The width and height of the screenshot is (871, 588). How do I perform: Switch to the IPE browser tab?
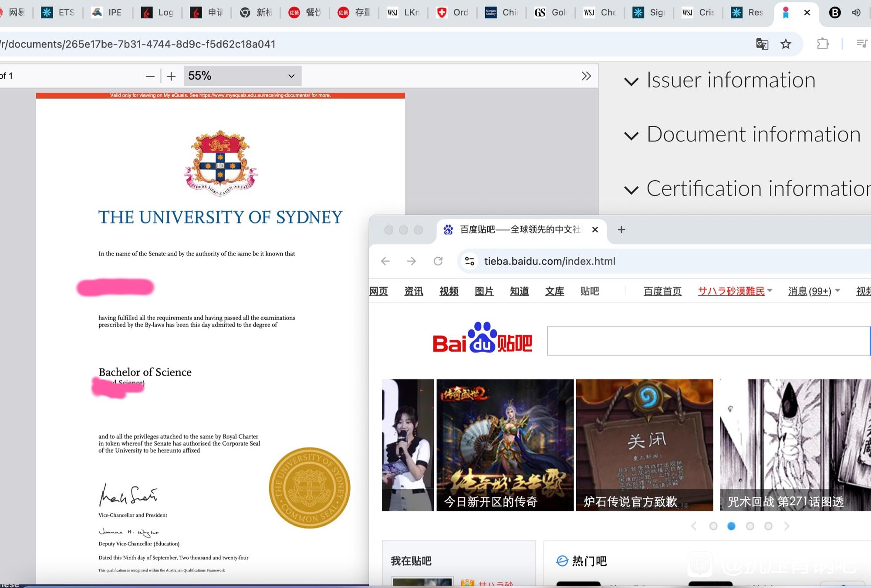pyautogui.click(x=108, y=13)
